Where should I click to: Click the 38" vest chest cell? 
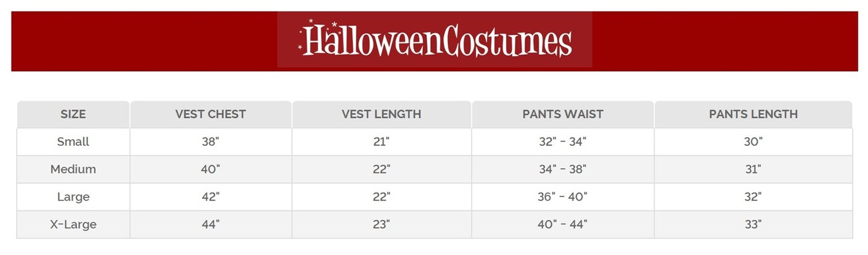[210, 142]
